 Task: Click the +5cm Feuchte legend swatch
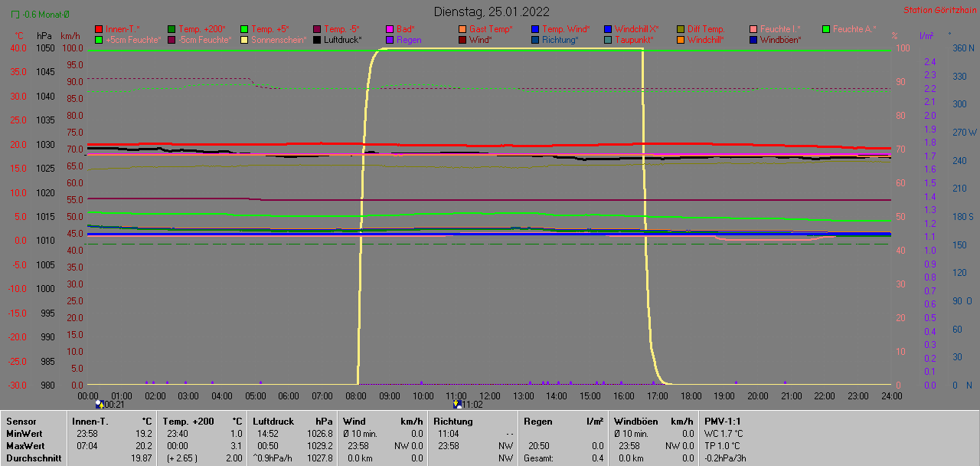click(x=99, y=40)
